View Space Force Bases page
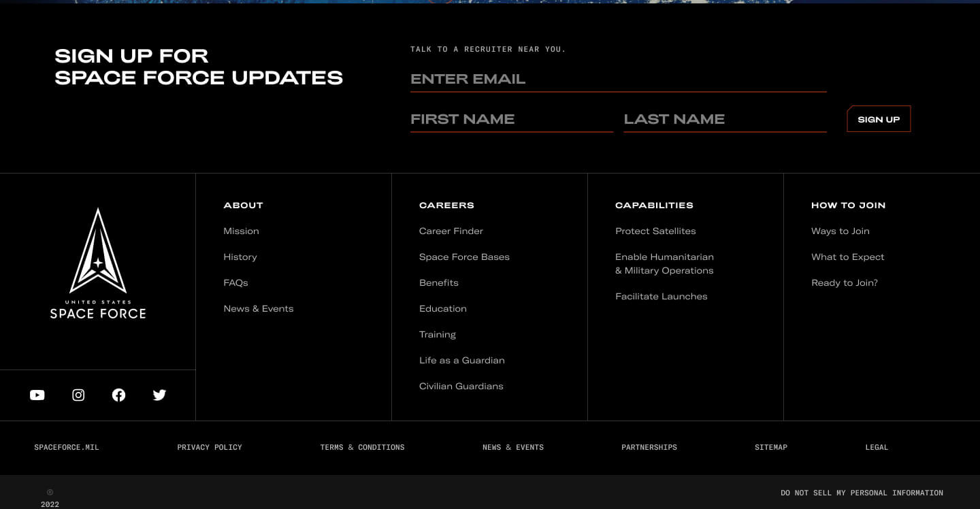This screenshot has width=980, height=509. click(x=464, y=257)
